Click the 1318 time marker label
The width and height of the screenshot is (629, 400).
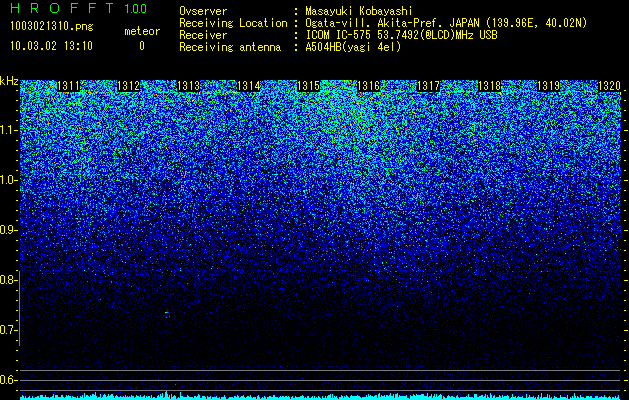[490, 86]
